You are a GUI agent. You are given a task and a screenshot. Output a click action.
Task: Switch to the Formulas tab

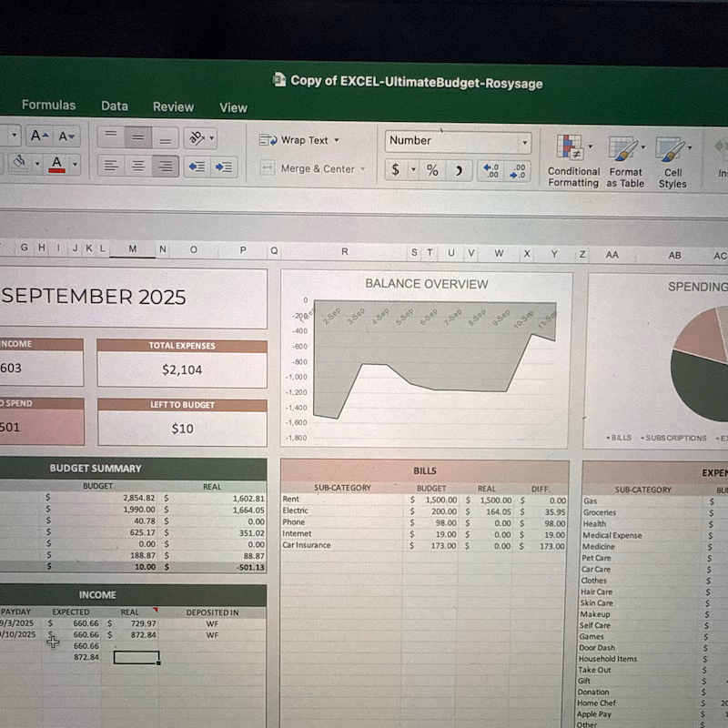[48, 106]
